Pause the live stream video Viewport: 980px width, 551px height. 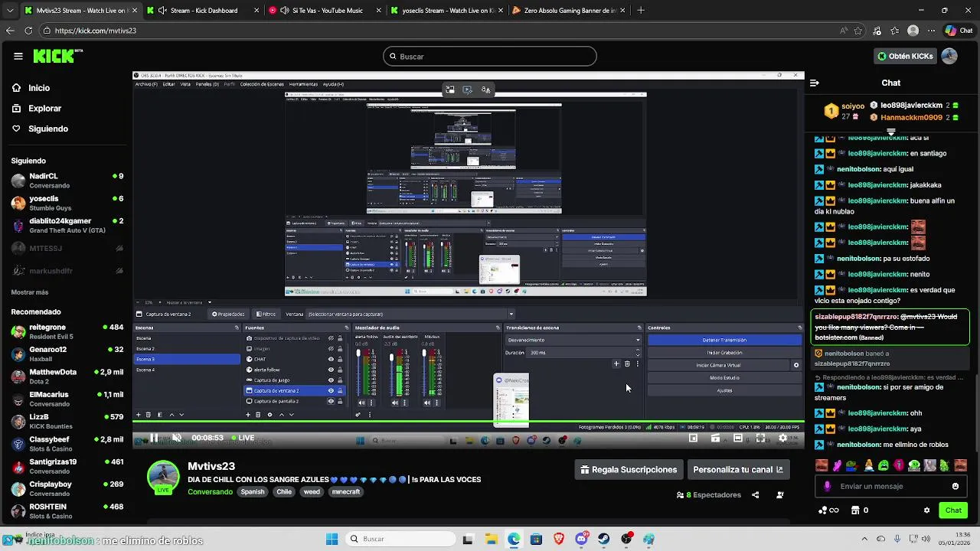pyautogui.click(x=154, y=438)
